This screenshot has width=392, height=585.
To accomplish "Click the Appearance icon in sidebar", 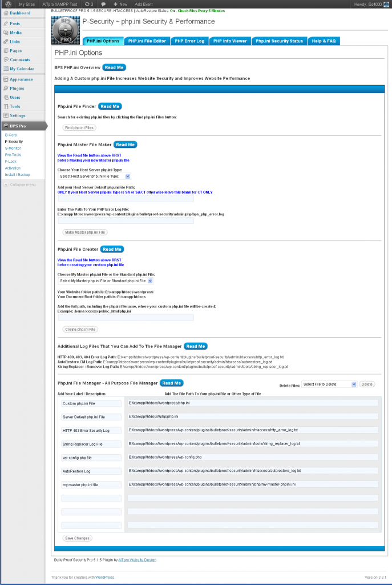I will tap(6, 79).
